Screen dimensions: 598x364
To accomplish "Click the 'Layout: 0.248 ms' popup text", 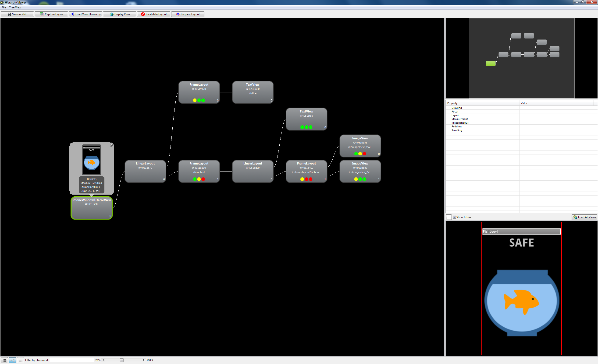I will click(90, 187).
